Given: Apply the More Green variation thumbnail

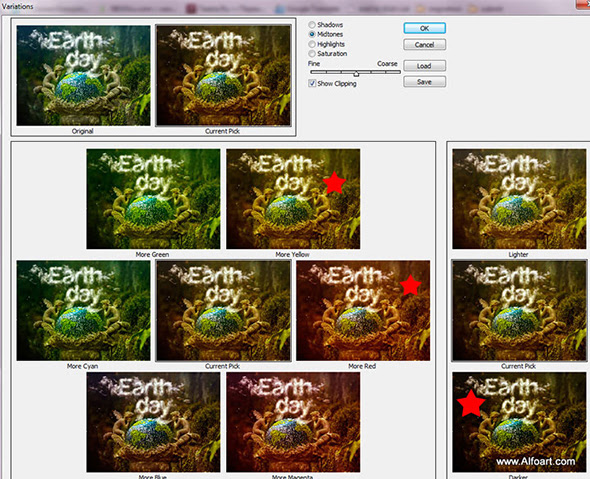Looking at the screenshot, I should (153, 199).
